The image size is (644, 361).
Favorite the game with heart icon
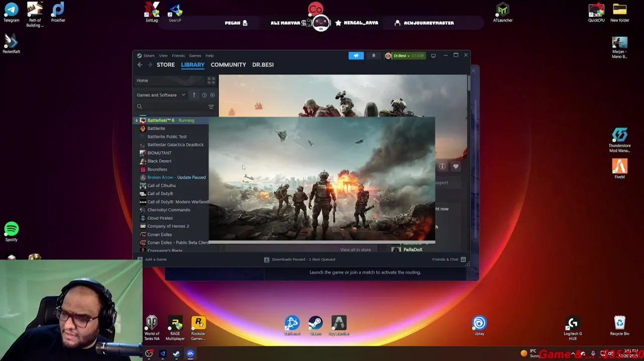pos(456,166)
